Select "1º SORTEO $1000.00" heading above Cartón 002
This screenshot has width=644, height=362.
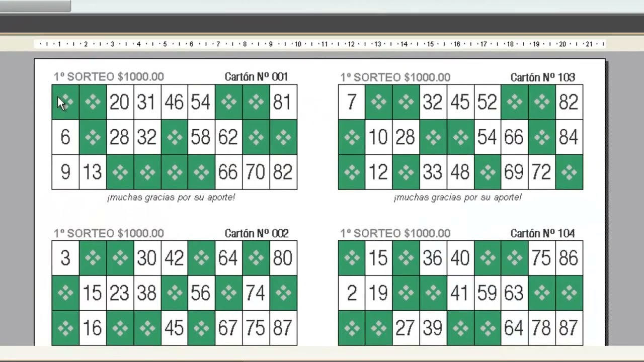coord(109,233)
